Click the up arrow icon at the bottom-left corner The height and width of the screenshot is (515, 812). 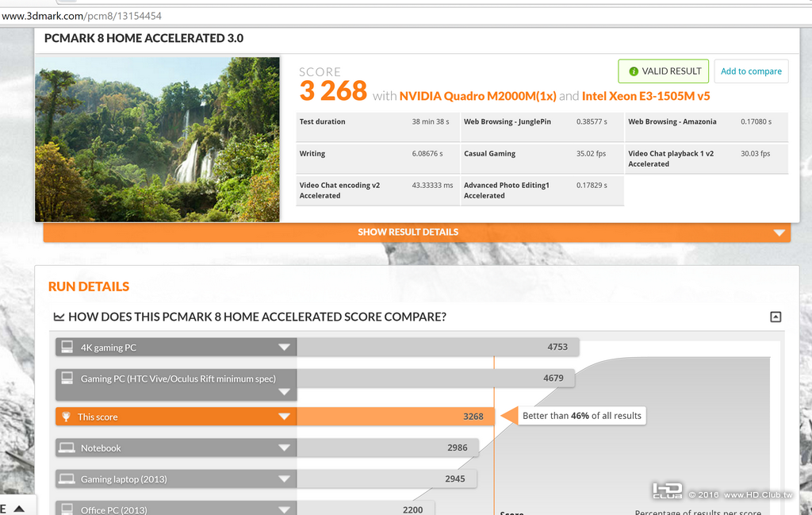pyautogui.click(x=19, y=509)
